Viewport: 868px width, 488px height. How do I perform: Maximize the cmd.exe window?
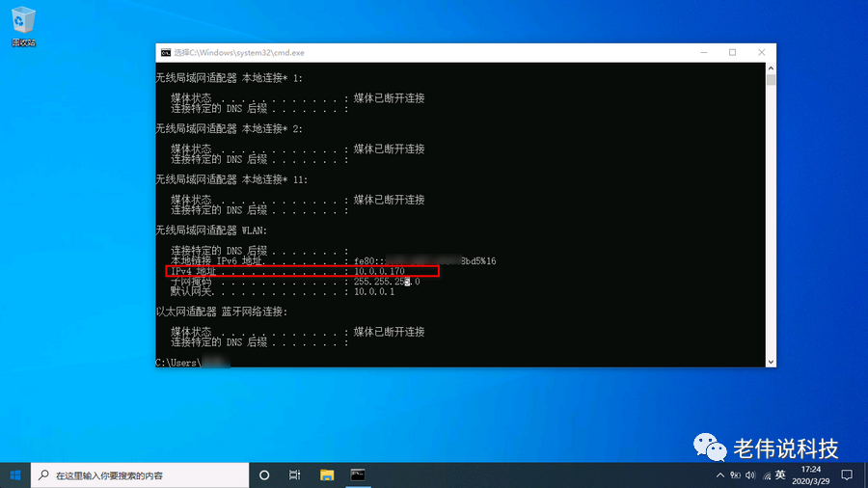[x=732, y=53]
